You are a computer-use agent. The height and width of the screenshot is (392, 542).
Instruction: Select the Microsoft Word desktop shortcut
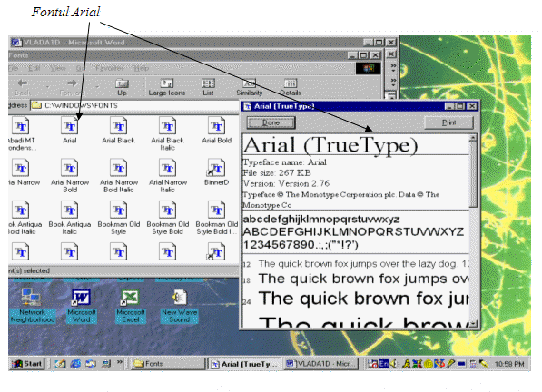[x=81, y=306]
